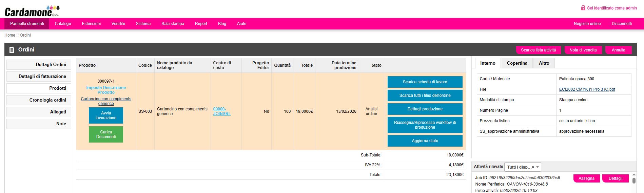
Task: Click the activity list scroll-up arrow
Action: [x=634, y=175]
